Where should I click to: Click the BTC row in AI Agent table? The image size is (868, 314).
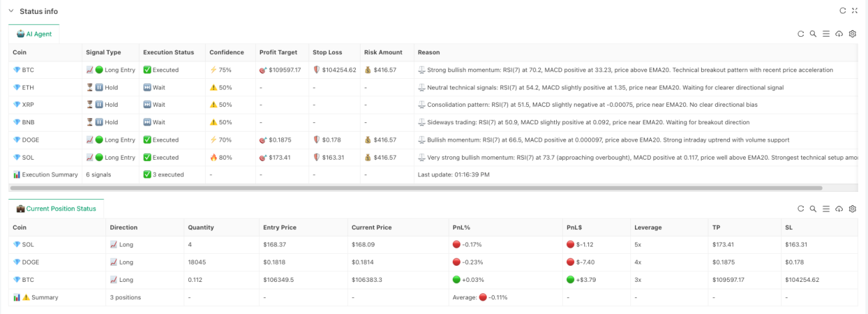(x=433, y=69)
